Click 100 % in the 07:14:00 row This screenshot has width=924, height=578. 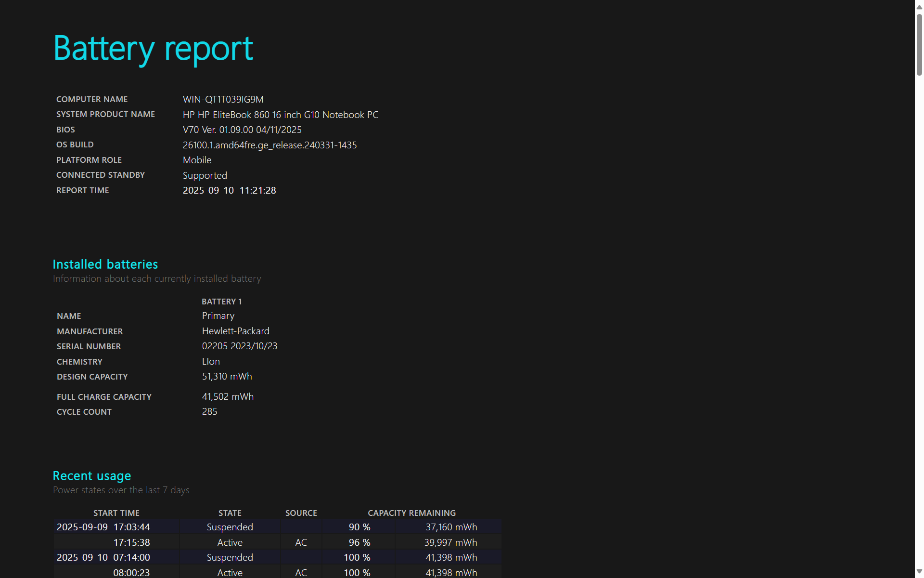(357, 557)
